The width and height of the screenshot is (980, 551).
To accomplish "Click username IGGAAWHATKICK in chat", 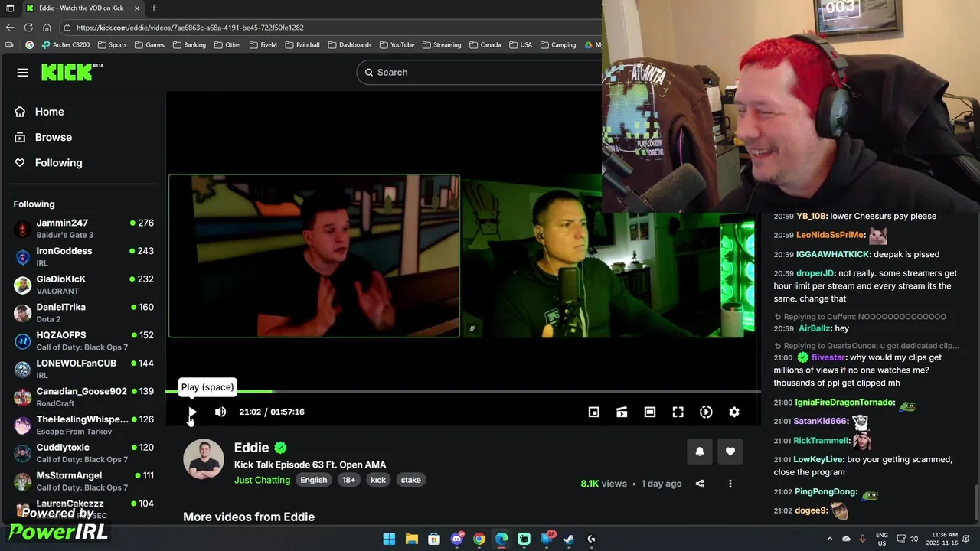I will coord(833,254).
